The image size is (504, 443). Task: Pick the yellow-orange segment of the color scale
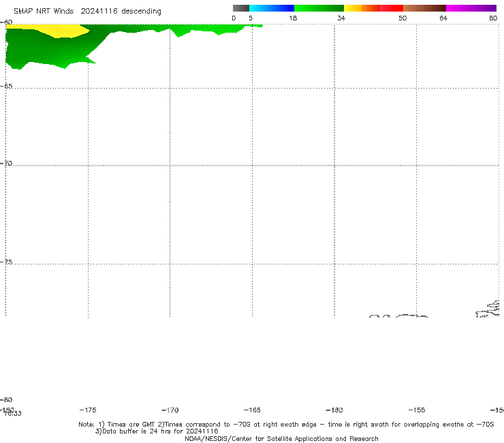tap(361, 8)
